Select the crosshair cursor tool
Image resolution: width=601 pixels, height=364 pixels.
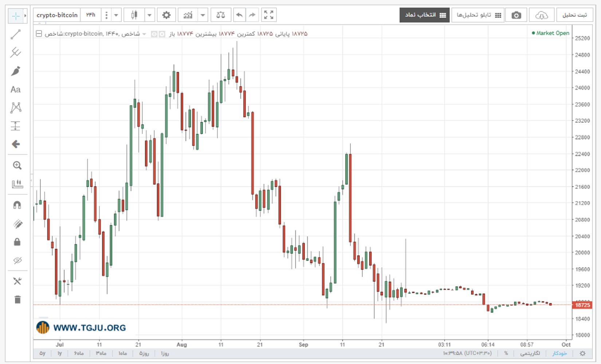coord(16,16)
